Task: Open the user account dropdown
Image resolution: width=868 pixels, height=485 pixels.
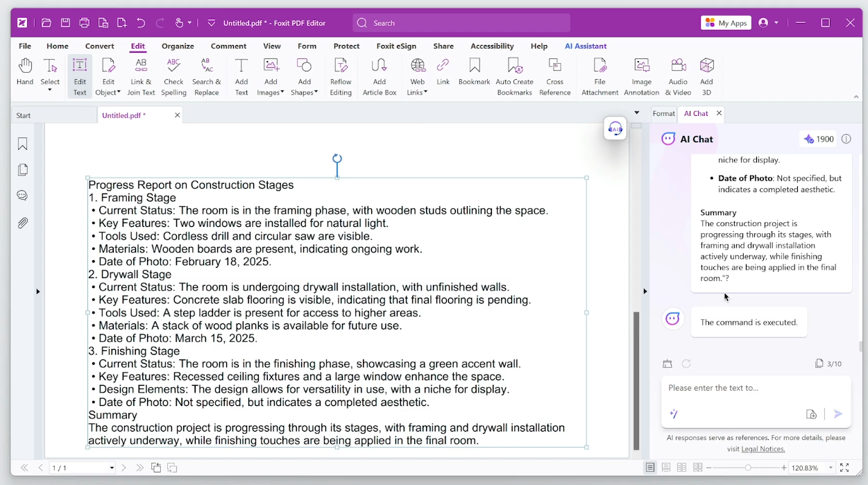Action: 776,23
